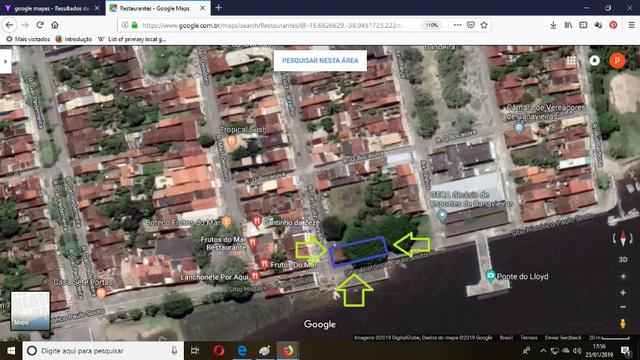The height and width of the screenshot is (360, 640).
Task: Select Frutos do Mar Restaurante pin
Action: tap(253, 242)
